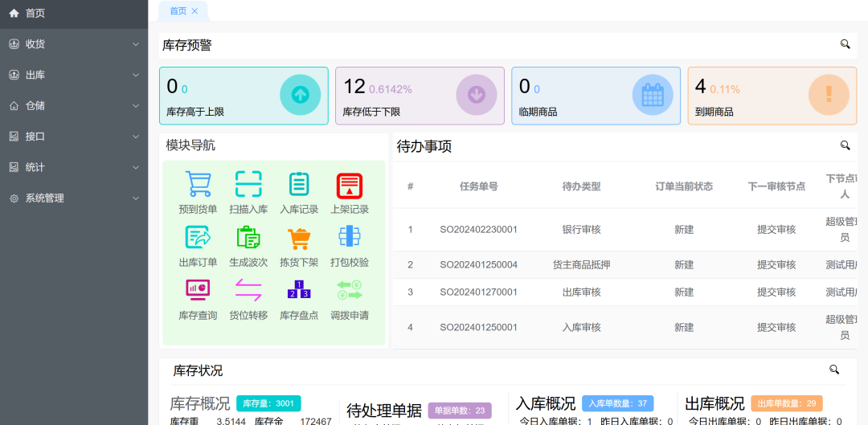Launch the 打包校验 package icon
Screen dimensions: 868x425
(x=350, y=237)
